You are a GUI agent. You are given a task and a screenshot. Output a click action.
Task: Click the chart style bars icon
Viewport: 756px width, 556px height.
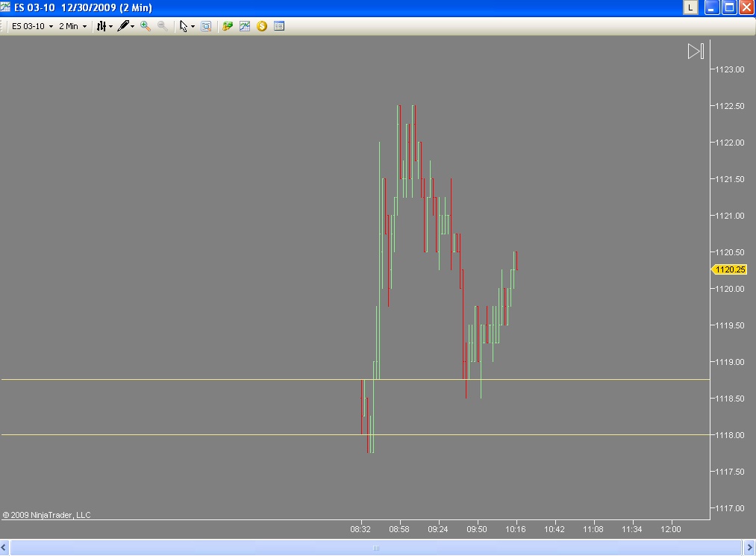(x=101, y=26)
